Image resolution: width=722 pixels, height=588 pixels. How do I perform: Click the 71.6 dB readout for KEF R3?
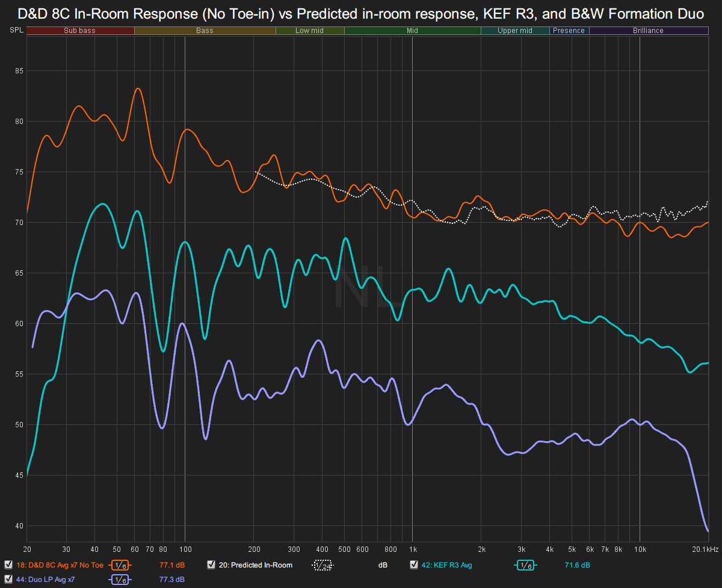pos(577,565)
